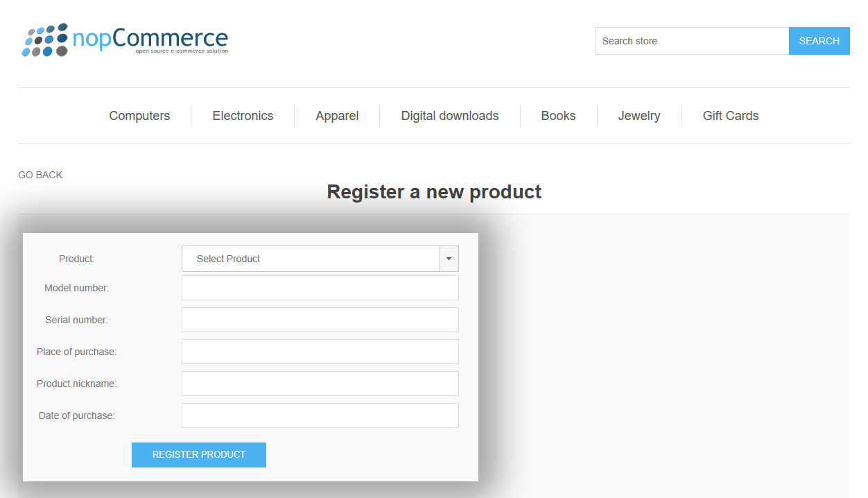Click the Product dropdown arrow
The height and width of the screenshot is (498, 868).
click(449, 259)
